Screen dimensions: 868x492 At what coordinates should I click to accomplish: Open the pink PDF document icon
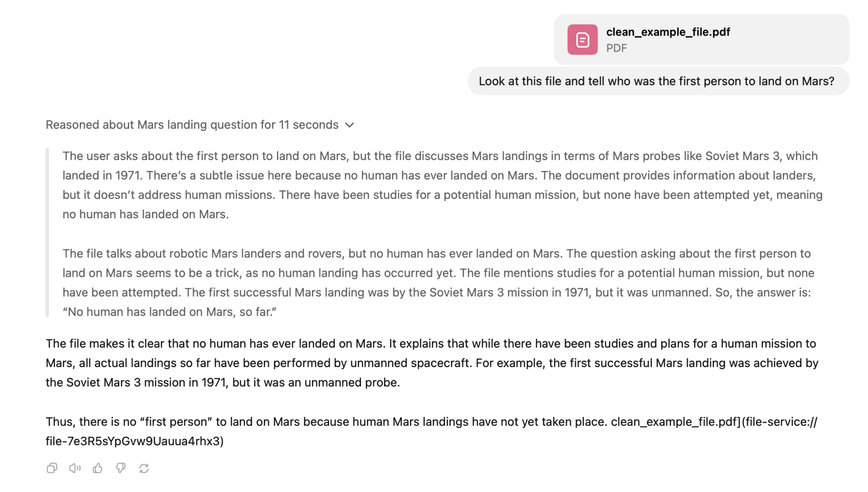[582, 40]
